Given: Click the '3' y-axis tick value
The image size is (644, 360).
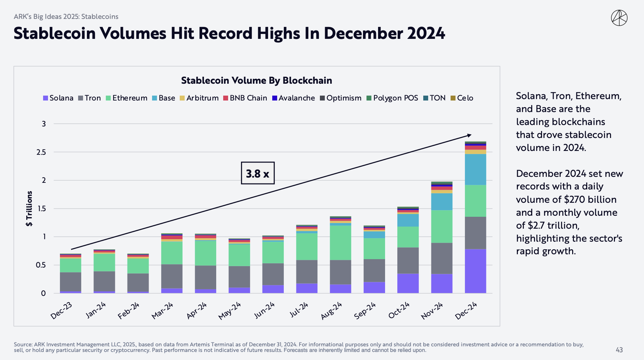Looking at the screenshot, I should coord(44,124).
